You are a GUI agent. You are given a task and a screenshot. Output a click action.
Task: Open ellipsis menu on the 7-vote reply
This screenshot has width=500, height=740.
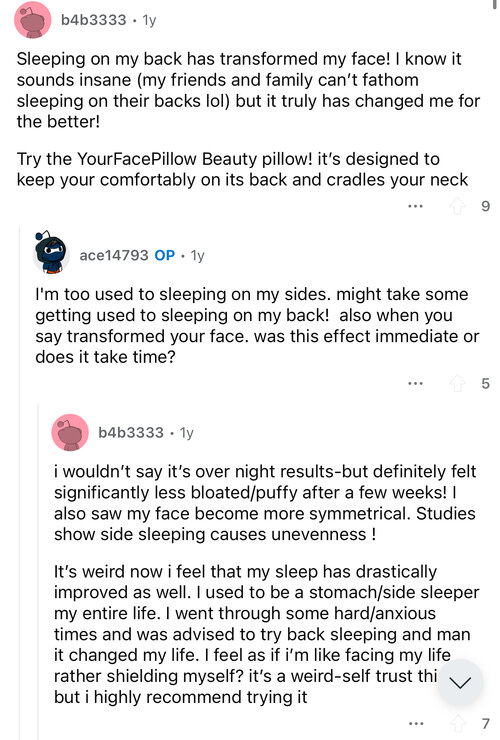(415, 723)
